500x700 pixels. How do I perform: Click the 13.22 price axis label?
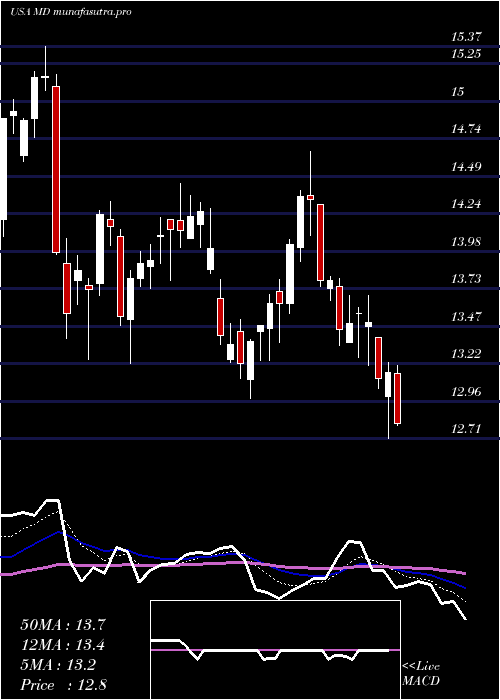click(466, 354)
